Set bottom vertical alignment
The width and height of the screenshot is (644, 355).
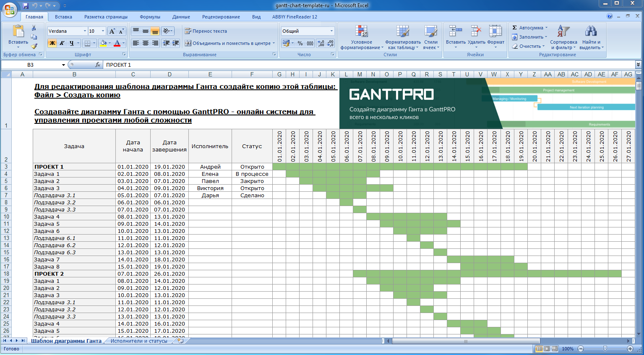[x=155, y=31]
